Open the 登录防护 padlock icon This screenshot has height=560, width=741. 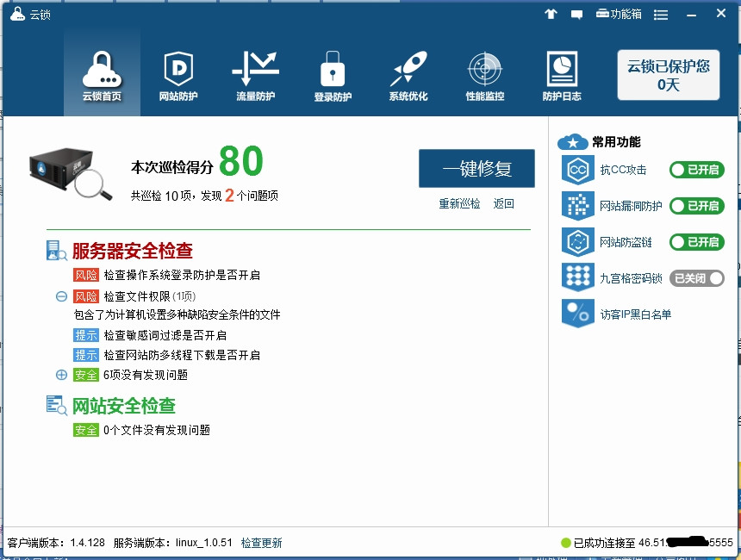(x=333, y=70)
